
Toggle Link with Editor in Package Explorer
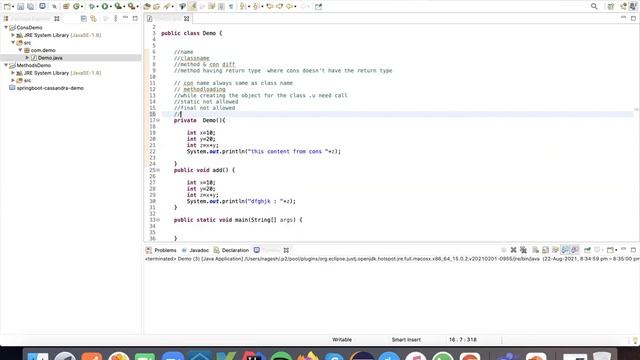pyautogui.click(x=93, y=18)
